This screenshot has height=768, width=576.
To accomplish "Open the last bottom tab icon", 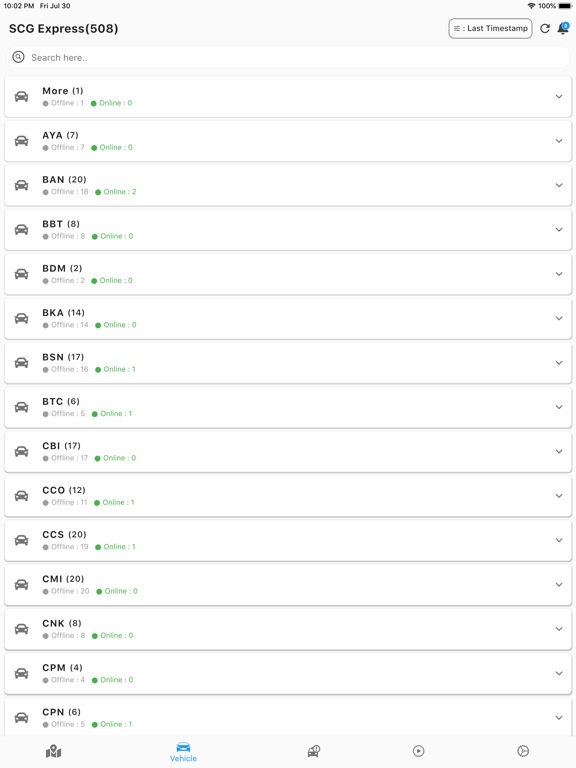I will [523, 751].
